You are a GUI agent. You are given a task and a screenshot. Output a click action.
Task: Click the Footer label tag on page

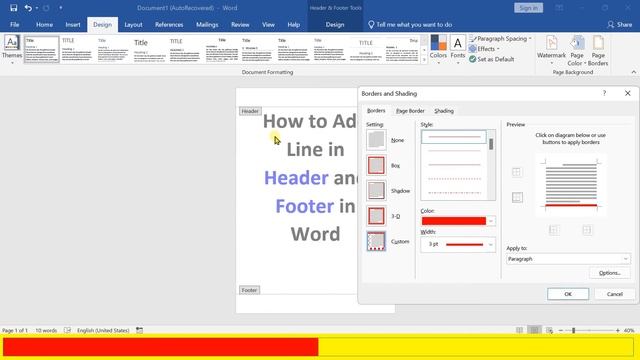249,290
